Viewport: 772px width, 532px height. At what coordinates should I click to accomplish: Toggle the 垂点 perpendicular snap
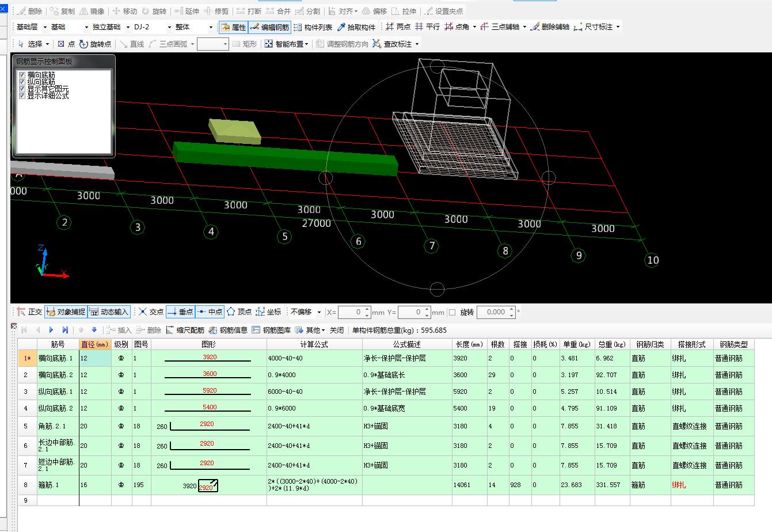(180, 311)
